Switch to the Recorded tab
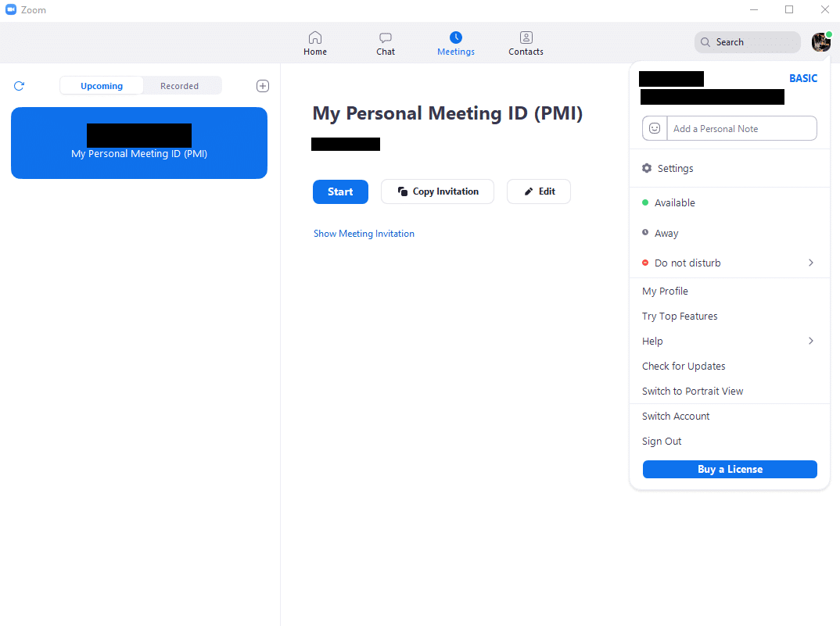Viewport: 840px width, 626px height. [x=179, y=86]
